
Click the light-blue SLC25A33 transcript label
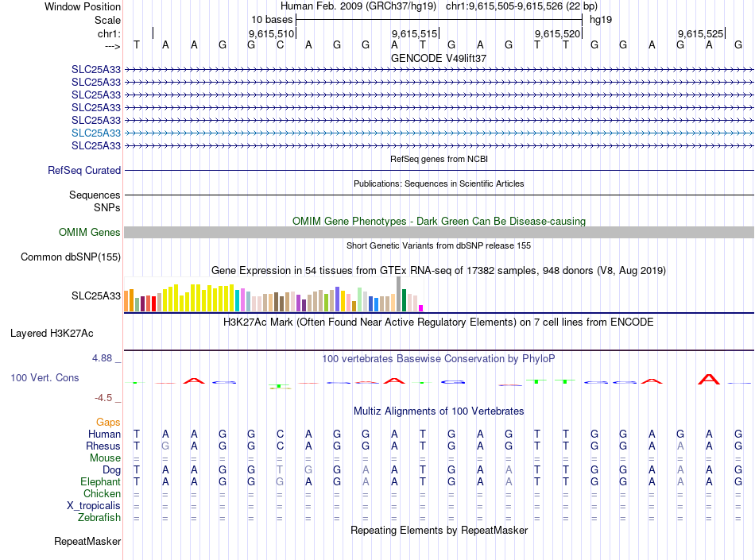click(96, 133)
